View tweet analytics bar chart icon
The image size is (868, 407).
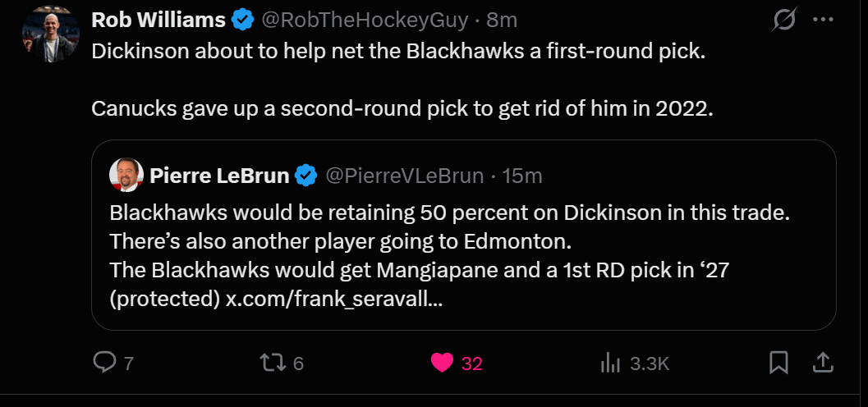click(610, 362)
